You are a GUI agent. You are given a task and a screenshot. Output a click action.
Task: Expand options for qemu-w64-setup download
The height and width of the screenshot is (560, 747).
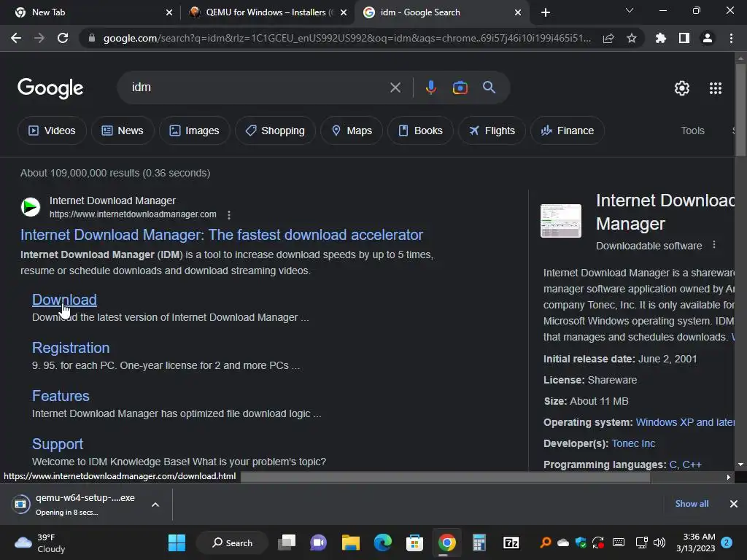point(155,505)
